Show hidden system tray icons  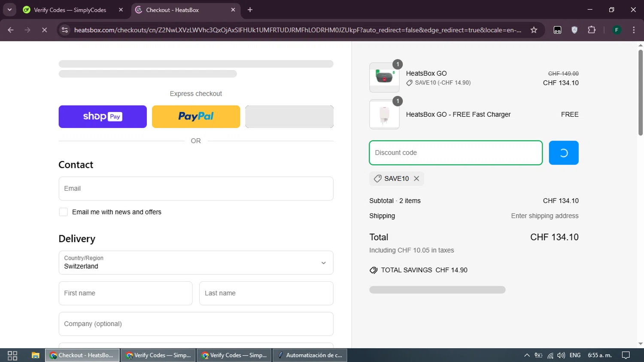[527, 356]
